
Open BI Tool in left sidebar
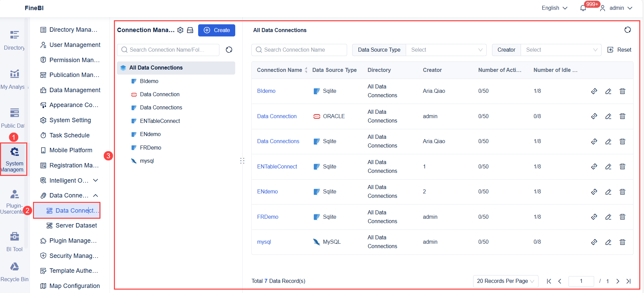click(14, 242)
